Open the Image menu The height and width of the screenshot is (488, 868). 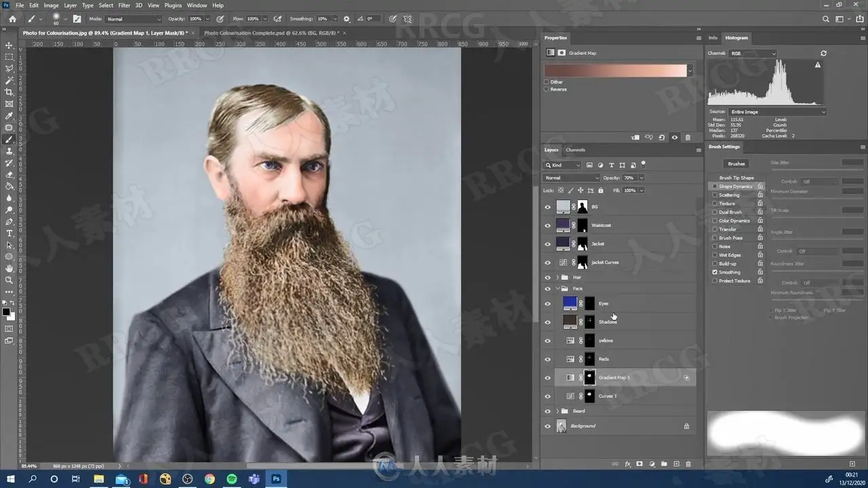click(52, 5)
